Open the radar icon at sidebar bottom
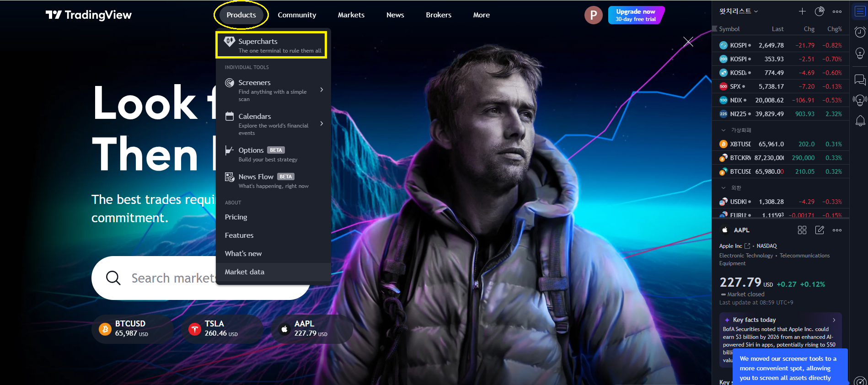This screenshot has height=385, width=868. 860,381
